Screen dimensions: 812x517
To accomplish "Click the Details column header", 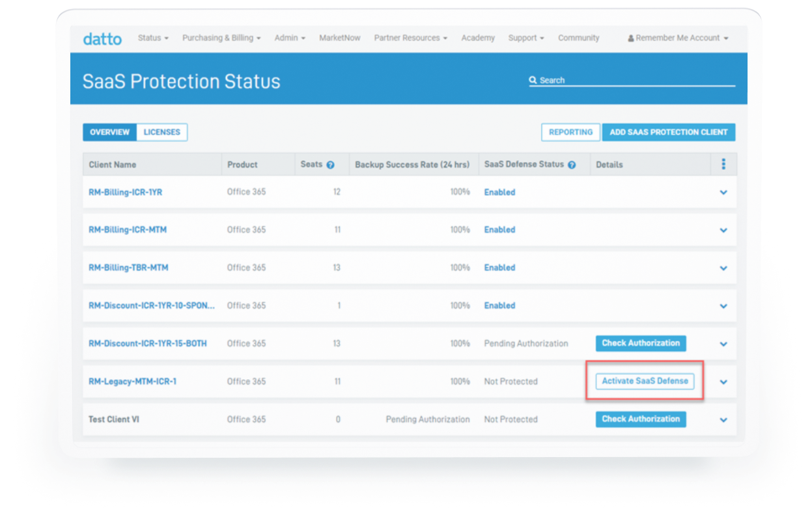I will click(x=609, y=165).
